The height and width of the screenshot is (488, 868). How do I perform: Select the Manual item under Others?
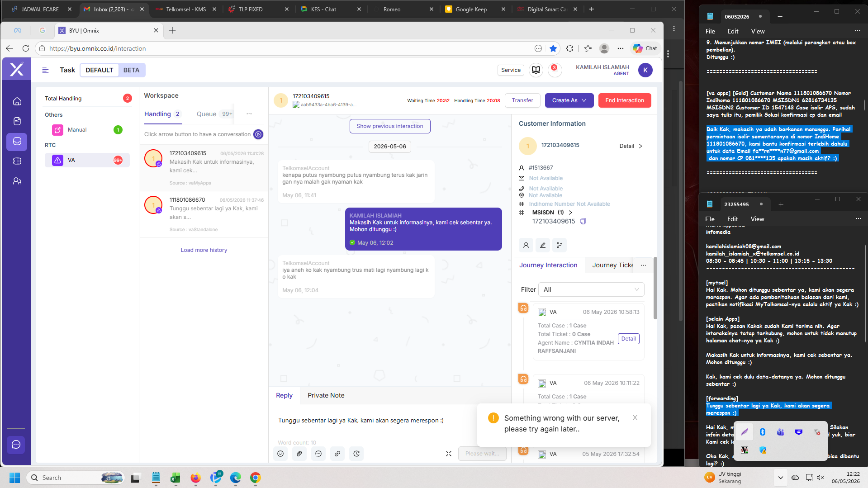pos(87,130)
